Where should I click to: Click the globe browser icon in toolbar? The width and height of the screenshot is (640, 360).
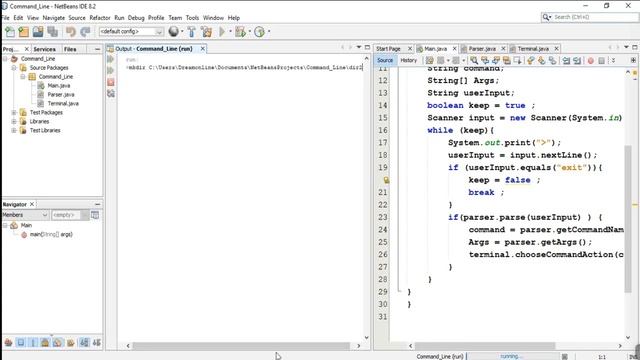coord(173,31)
